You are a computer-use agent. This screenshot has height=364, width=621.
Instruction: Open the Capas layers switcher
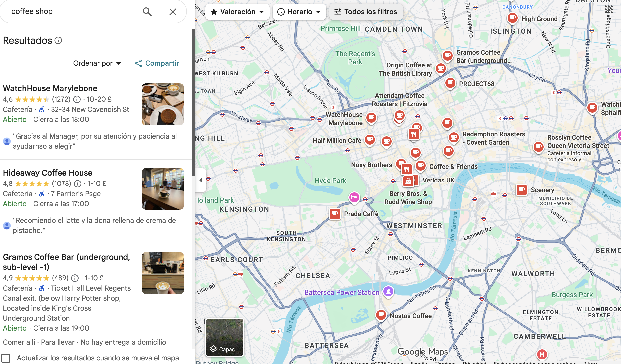[224, 337]
